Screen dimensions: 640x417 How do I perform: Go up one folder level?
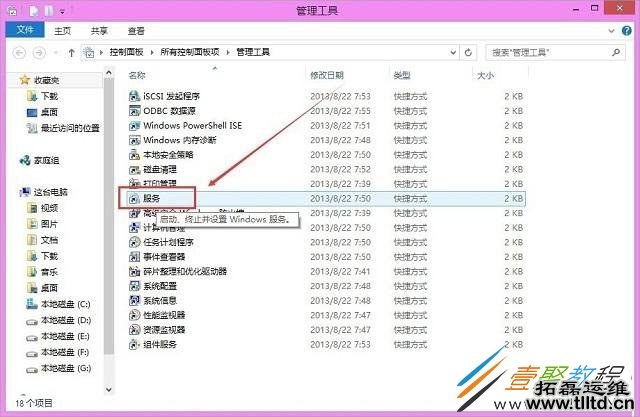(71, 53)
